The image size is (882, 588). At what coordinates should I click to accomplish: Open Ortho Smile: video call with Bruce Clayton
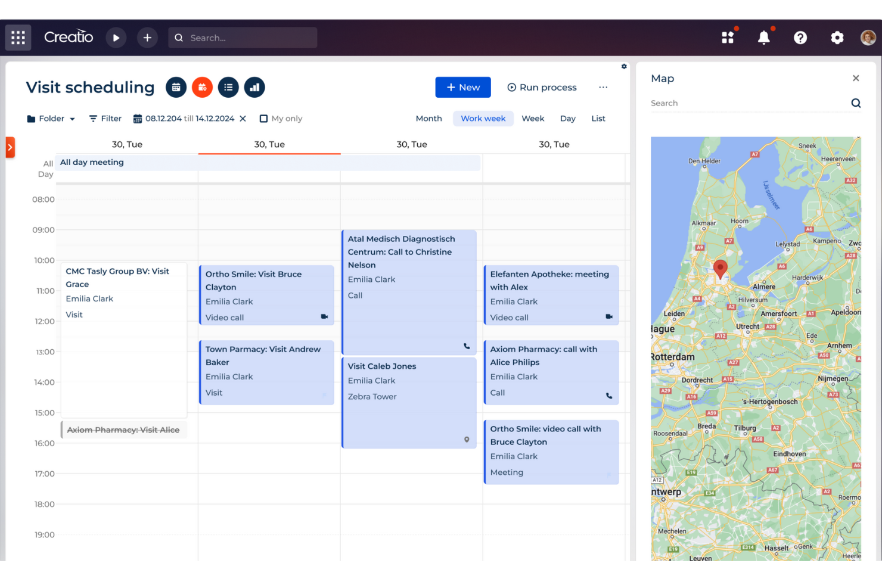pos(551,452)
